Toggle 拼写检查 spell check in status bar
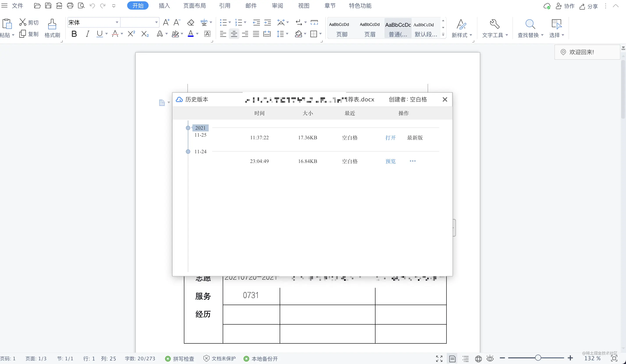Viewport: 626px width, 364px height. 180,359
